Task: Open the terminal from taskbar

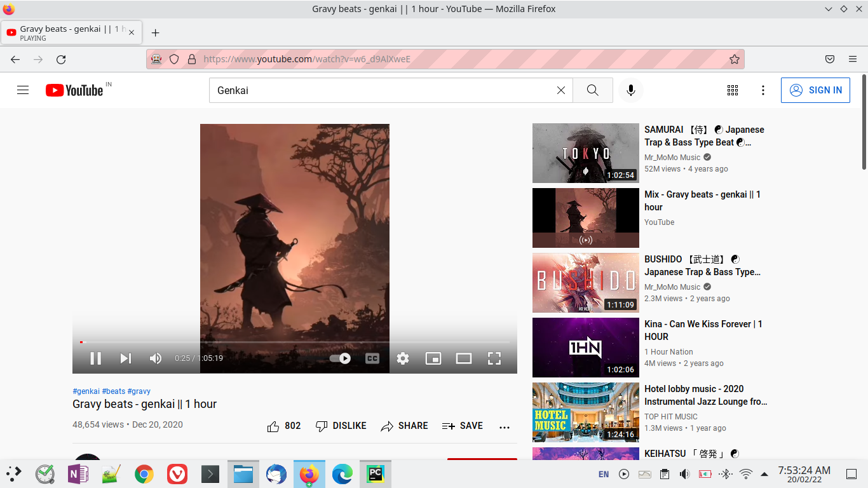Action: click(210, 474)
